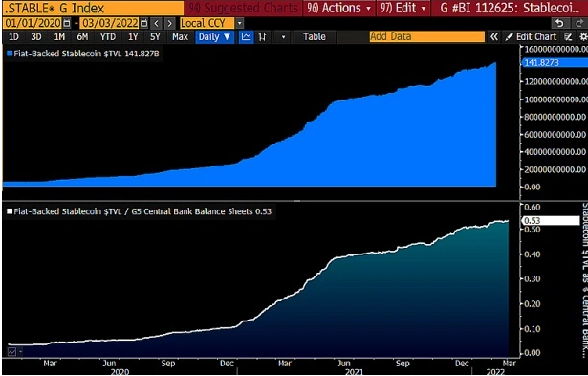This screenshot has height=376, width=588.
Task: Click white legend square of G5 ratio series
Action: tap(10, 211)
